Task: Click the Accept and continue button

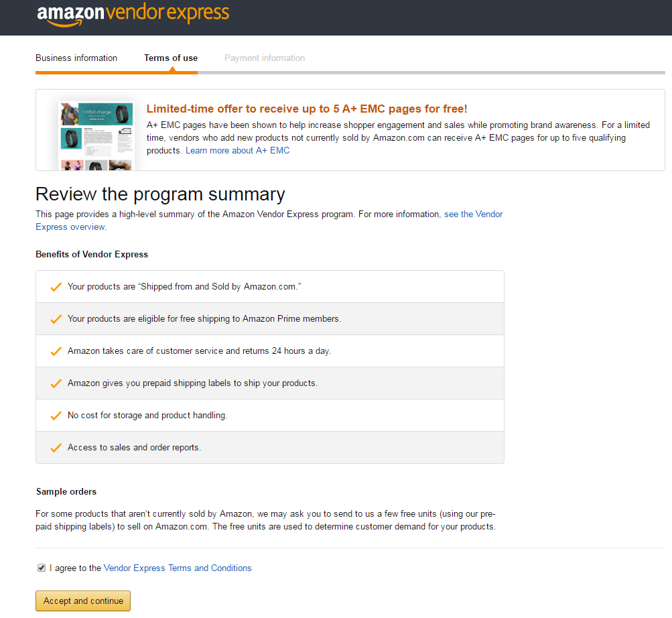Action: coord(83,601)
